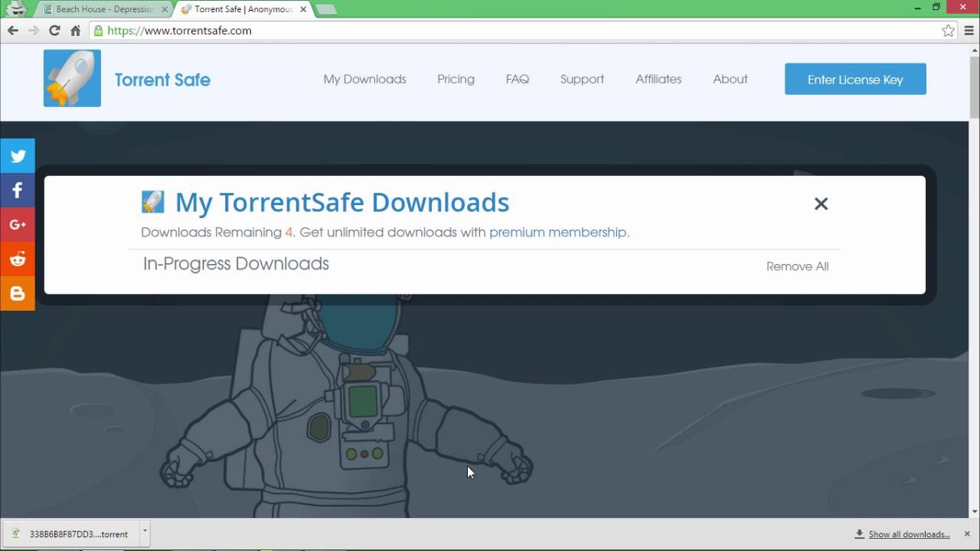This screenshot has height=551, width=980.
Task: Open the Support page
Action: pyautogui.click(x=582, y=79)
